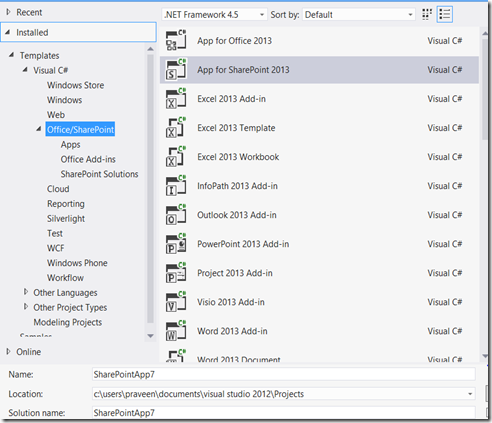The image size is (492, 423).
Task: Switch to medium icons list view
Action: (x=445, y=14)
